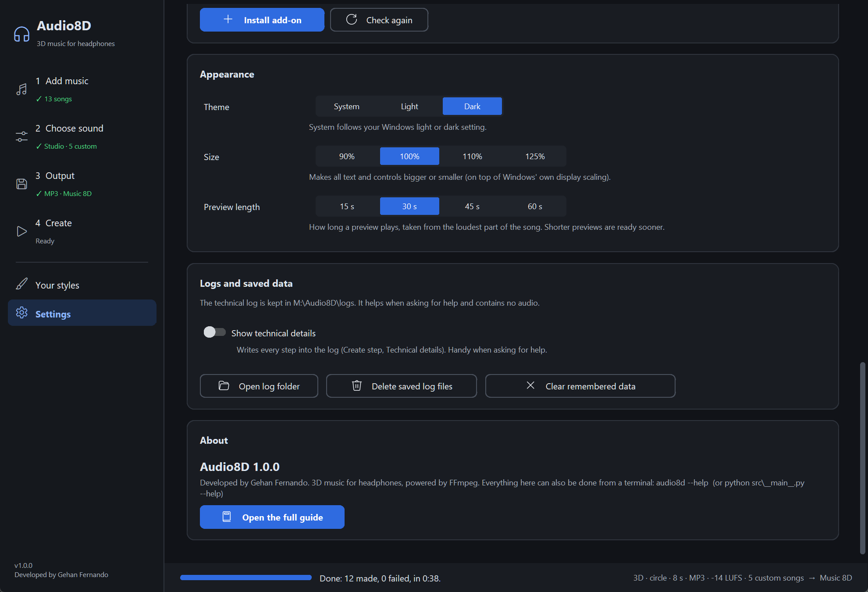Set size to 125%
Image resolution: width=868 pixels, height=592 pixels.
(x=535, y=156)
